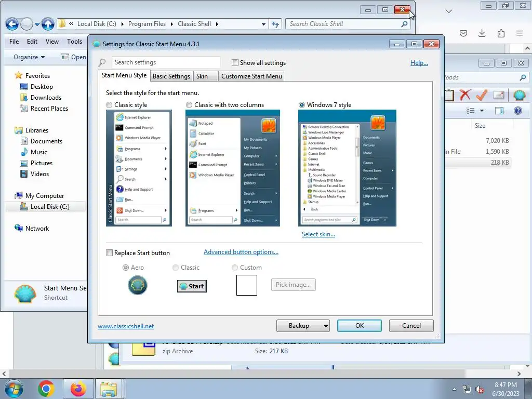Open Pictures library in navigation pane
The height and width of the screenshot is (399, 532).
click(x=42, y=163)
